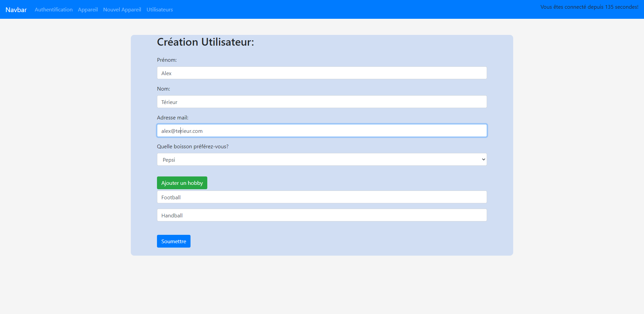Select the Football hobby field
The image size is (644, 314).
322,197
